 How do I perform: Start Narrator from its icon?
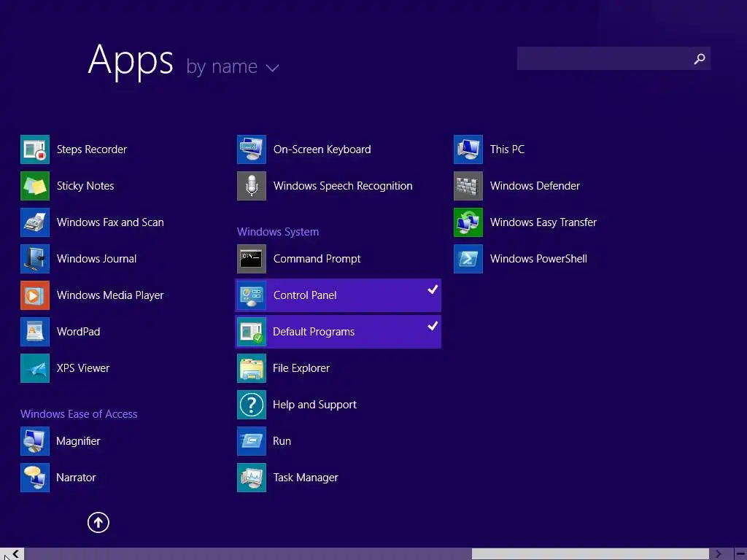35,478
